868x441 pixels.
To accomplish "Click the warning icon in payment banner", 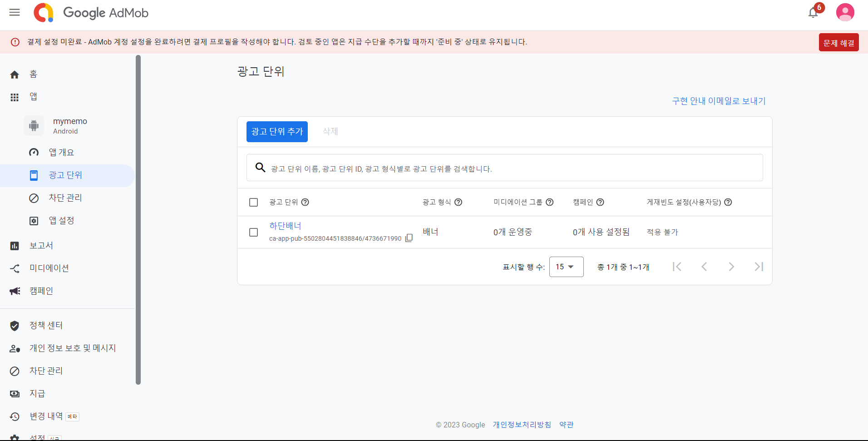I will tap(15, 42).
